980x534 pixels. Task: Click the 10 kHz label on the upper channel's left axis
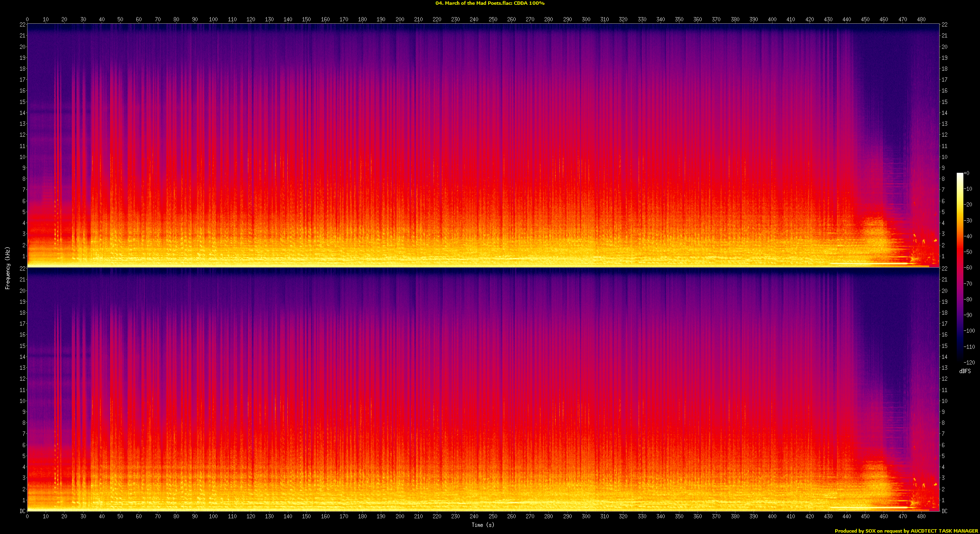[x=22, y=157]
